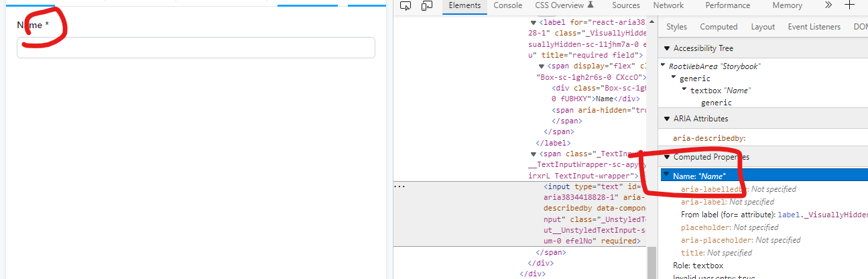
Task: Select the closing </label> tag line
Action: 553,143
